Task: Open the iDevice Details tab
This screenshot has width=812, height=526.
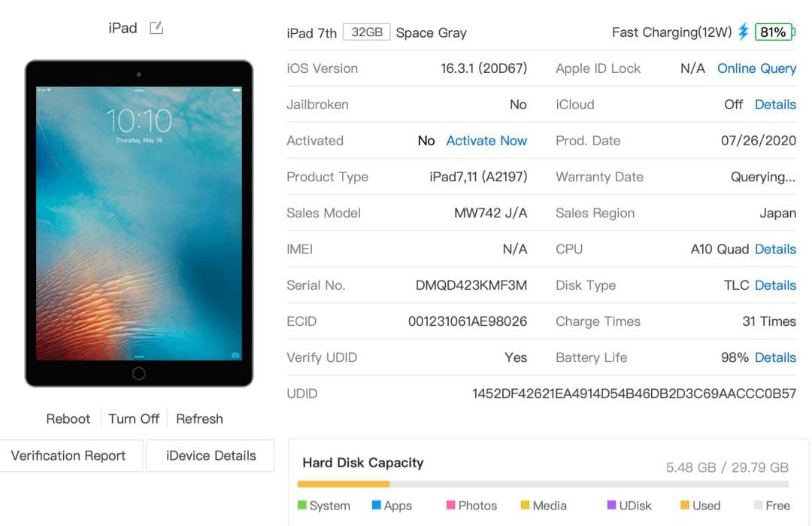Action: click(x=211, y=455)
